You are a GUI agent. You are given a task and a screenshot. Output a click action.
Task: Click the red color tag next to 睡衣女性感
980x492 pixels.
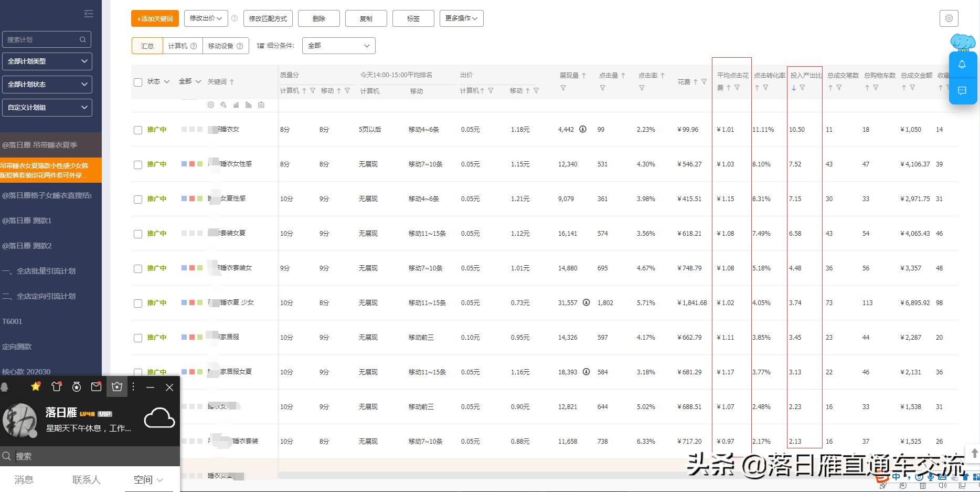click(x=191, y=164)
